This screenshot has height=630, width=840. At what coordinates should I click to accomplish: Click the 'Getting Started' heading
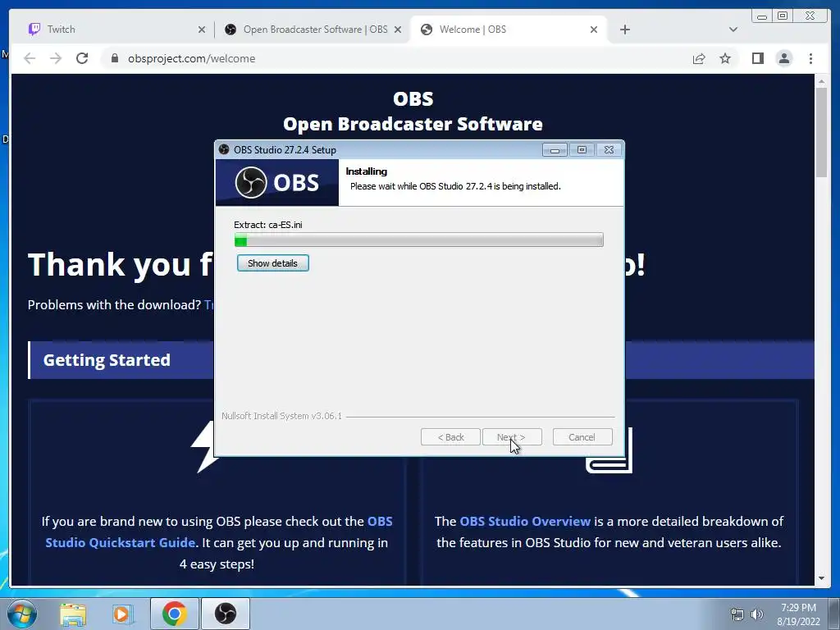[107, 360]
